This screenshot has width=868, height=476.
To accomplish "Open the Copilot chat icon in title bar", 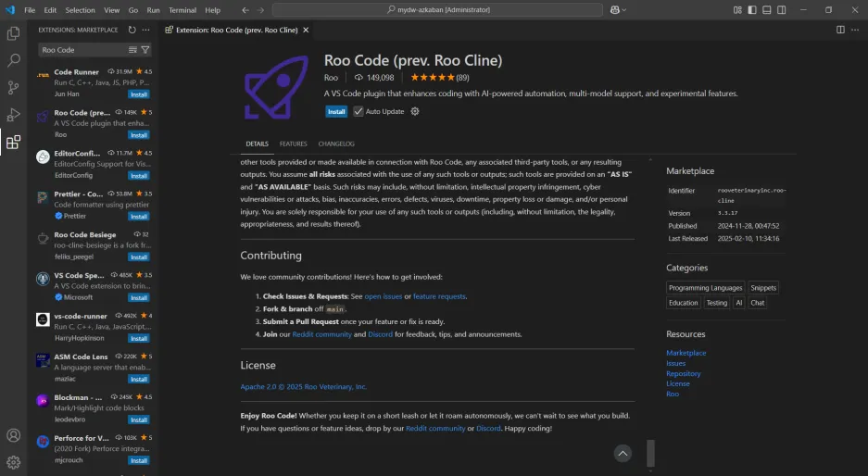I will point(614,10).
